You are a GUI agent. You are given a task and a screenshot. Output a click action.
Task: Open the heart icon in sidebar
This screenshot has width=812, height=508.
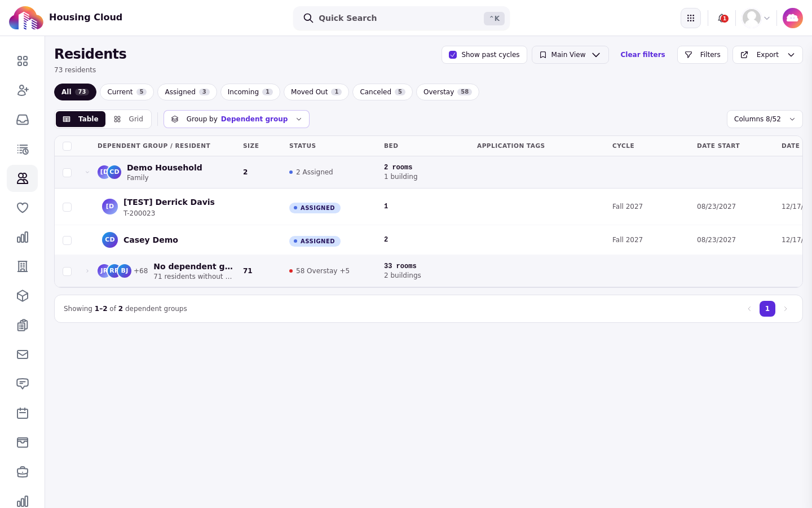click(x=23, y=208)
